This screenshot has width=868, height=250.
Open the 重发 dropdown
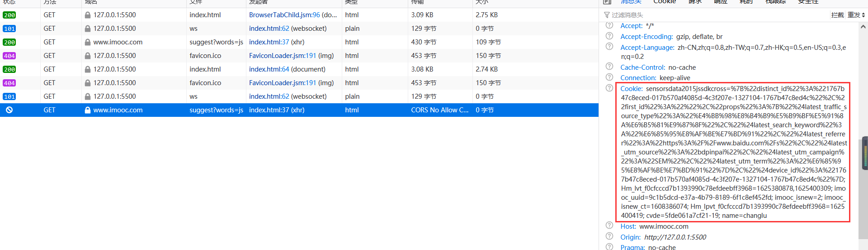tap(856, 15)
